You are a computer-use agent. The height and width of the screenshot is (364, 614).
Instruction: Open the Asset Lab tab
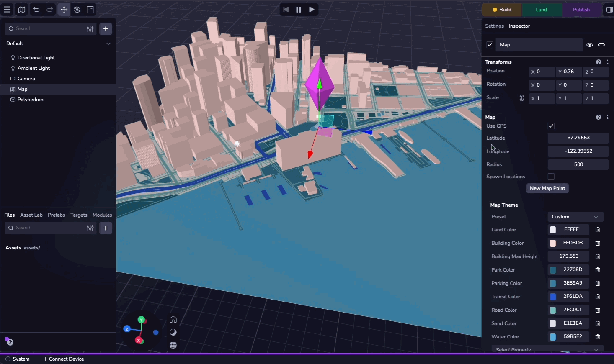point(31,215)
